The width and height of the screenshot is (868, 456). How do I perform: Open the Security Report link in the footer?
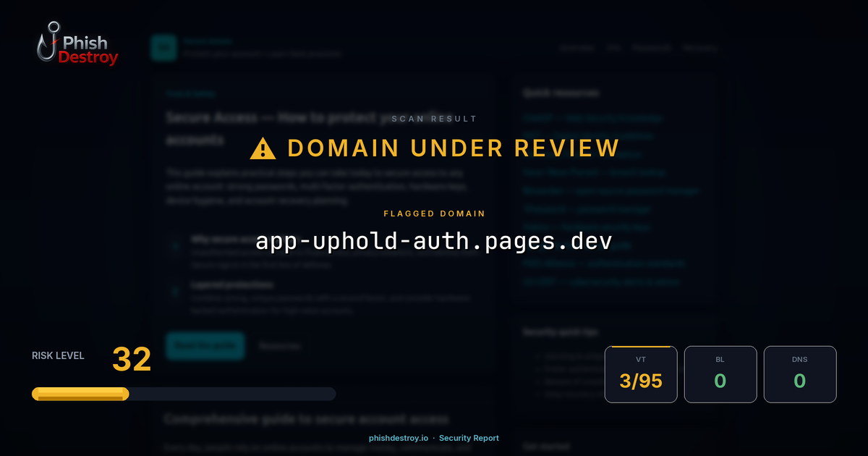[469, 438]
